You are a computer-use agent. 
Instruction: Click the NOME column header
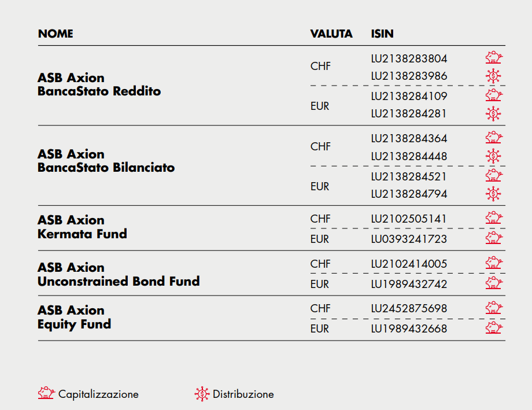coord(56,34)
